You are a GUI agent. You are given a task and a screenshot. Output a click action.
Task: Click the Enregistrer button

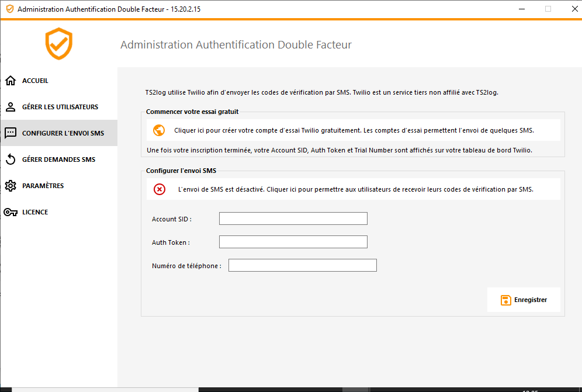coord(524,300)
